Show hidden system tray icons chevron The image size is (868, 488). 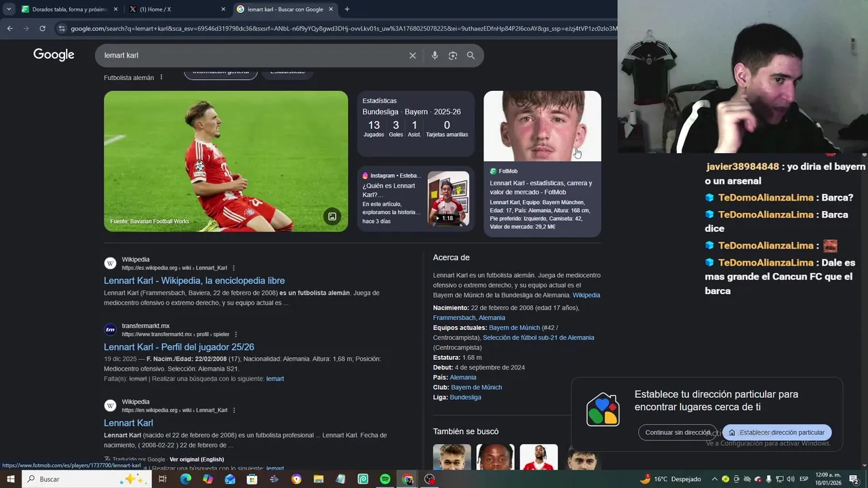coord(715,479)
